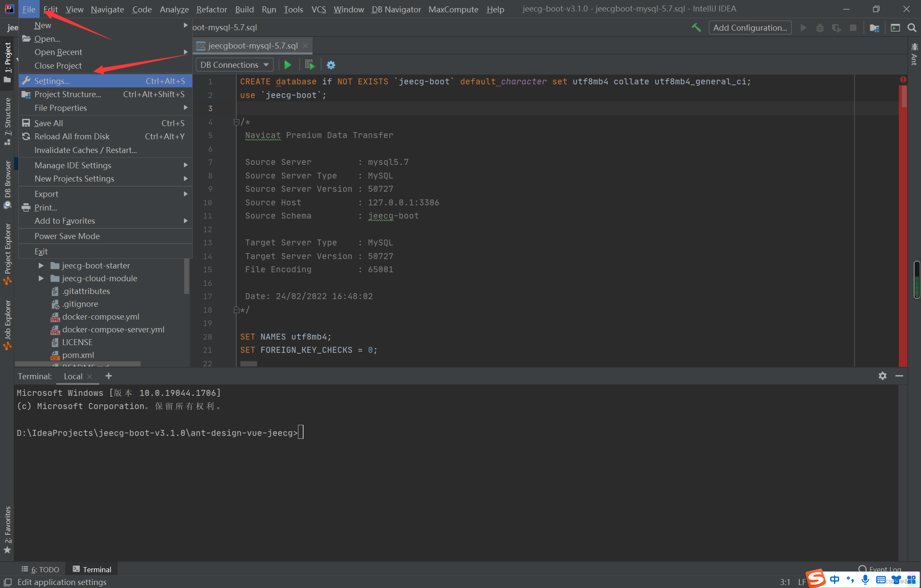Screen dimensions: 921x588
Task: Open terminal panel settings gear icon
Action: [882, 376]
